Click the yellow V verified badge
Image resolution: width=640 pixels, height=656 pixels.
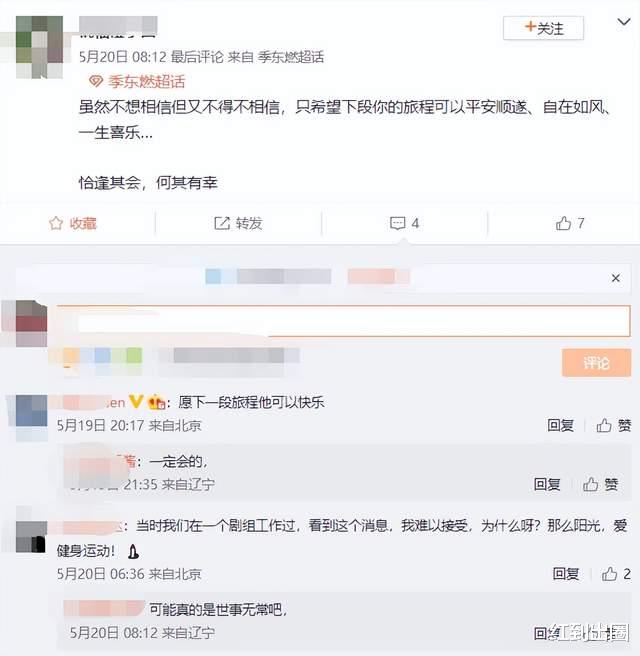(136, 402)
